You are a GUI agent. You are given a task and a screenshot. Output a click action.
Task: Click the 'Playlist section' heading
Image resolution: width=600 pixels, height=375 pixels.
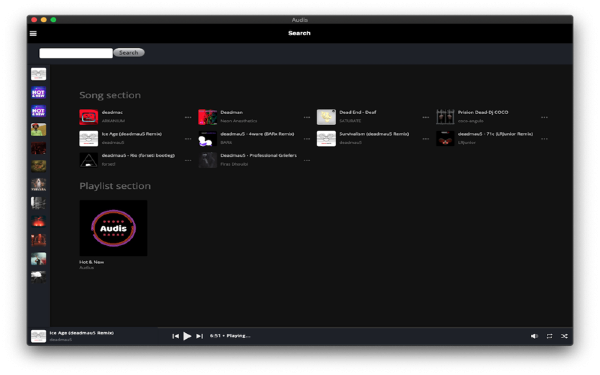[115, 186]
